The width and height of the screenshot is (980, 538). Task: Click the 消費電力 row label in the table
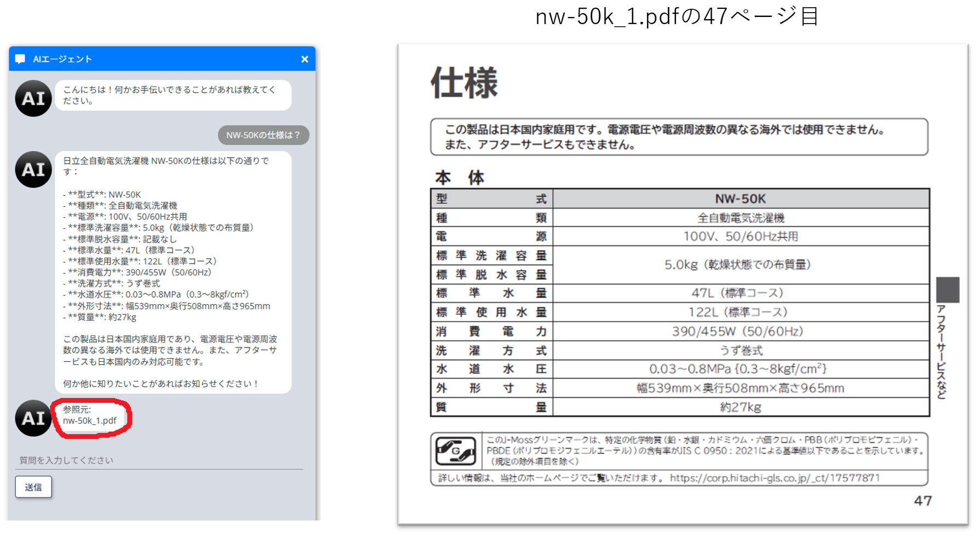click(491, 331)
